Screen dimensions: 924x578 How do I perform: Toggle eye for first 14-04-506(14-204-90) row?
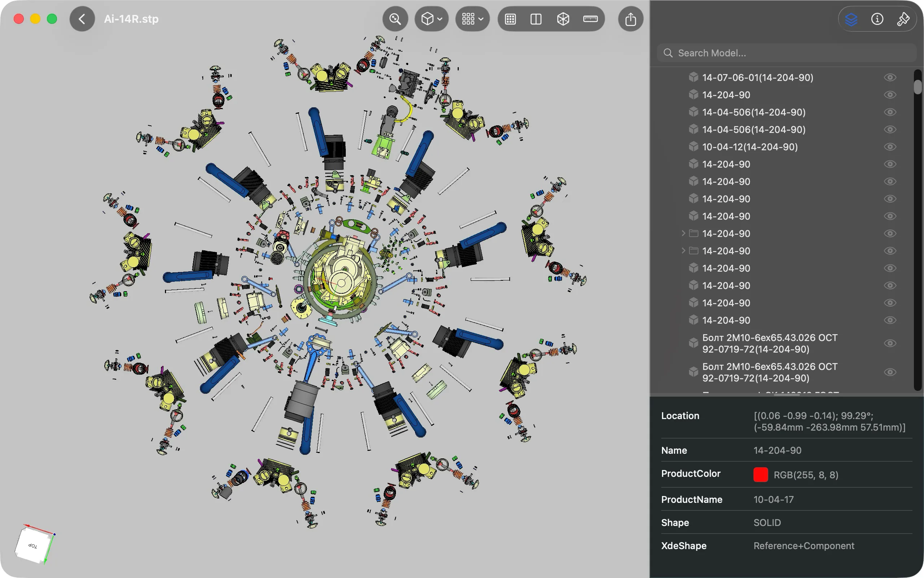890,112
